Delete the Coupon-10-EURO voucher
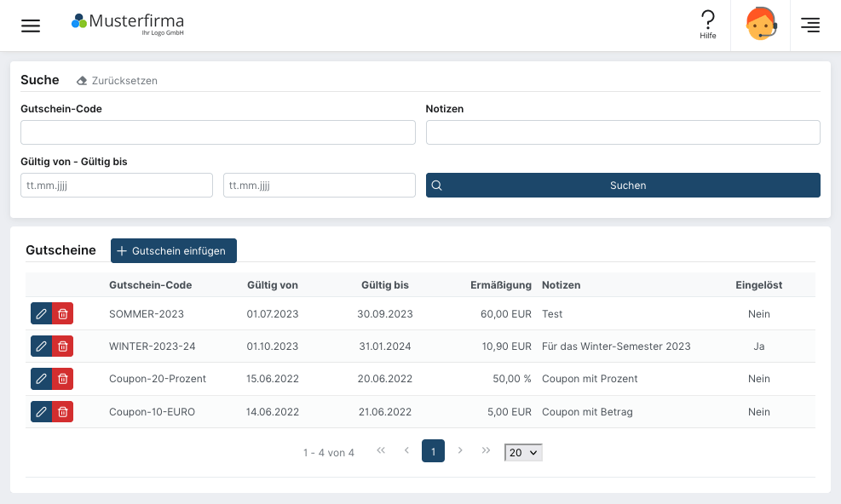The height and width of the screenshot is (504, 841). (63, 411)
